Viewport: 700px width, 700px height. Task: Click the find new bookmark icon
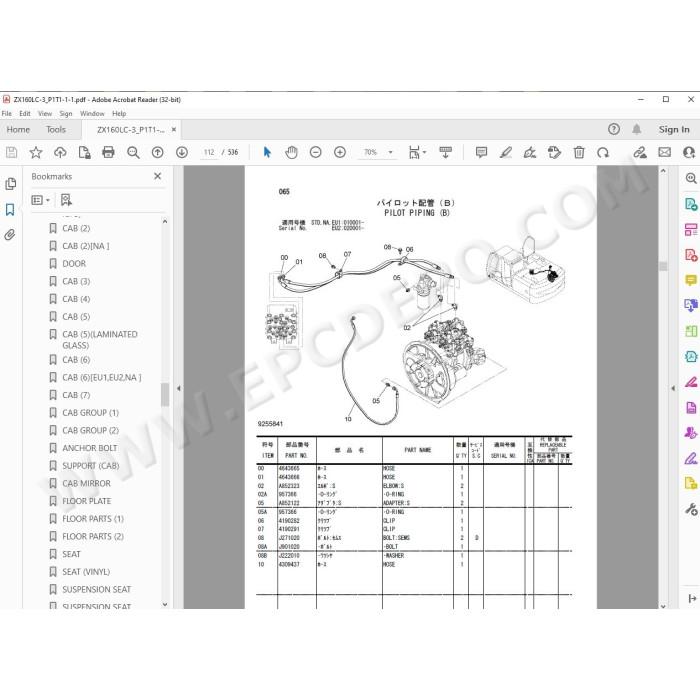click(x=66, y=200)
